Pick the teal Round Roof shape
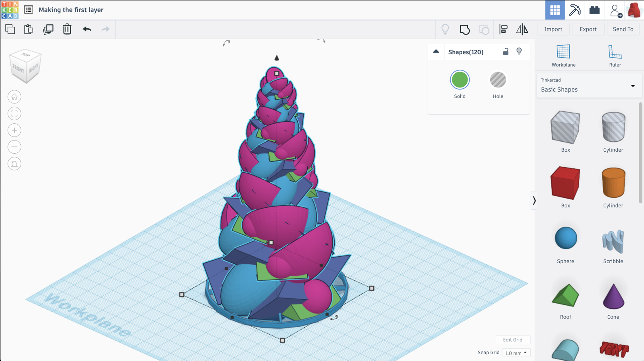Viewport: 644px width, 361px height. 565,350
